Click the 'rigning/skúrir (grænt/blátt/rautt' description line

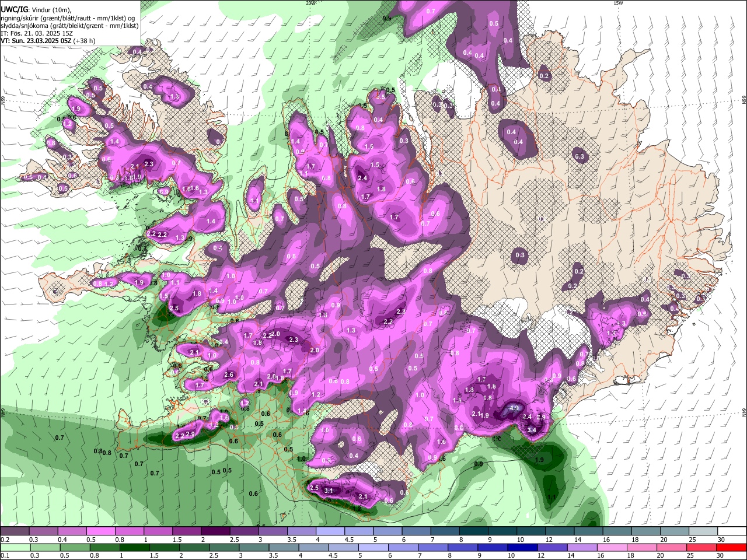click(69, 17)
